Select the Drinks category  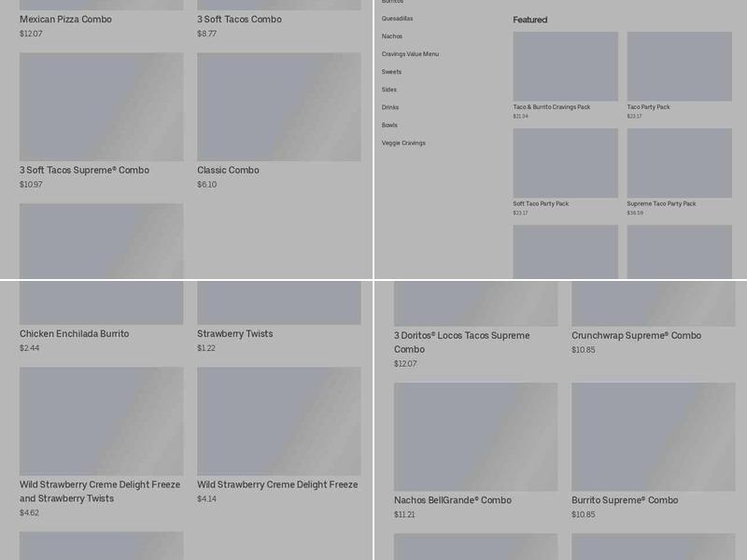point(390,107)
